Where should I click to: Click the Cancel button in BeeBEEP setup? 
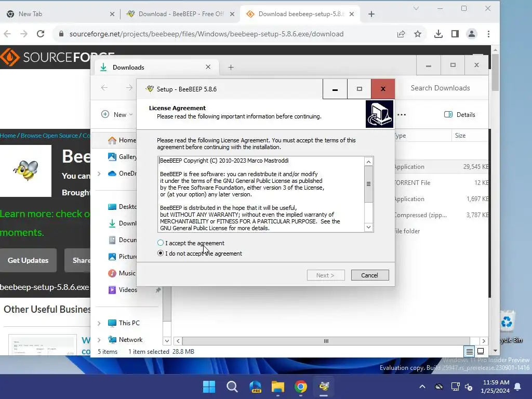pos(370,275)
